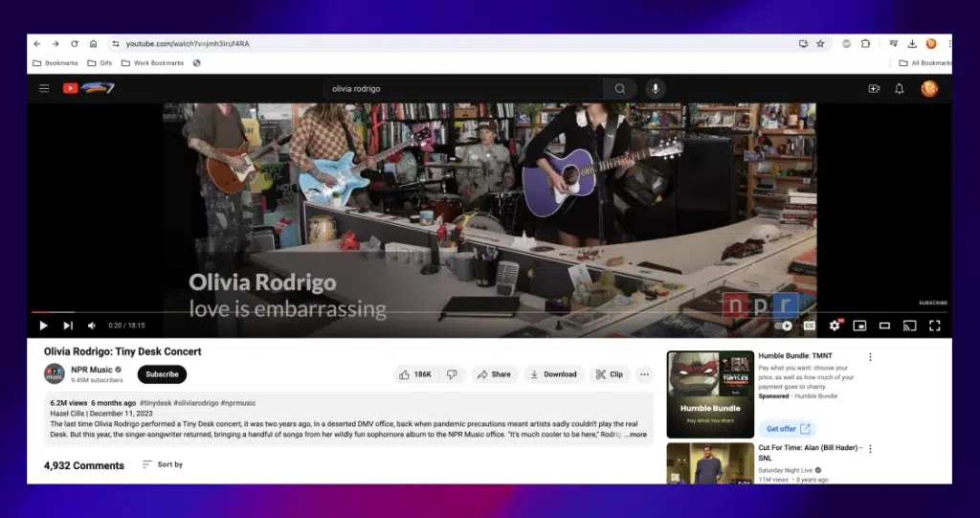This screenshot has width=980, height=518.
Task: Open the browser home page
Action: (93, 44)
